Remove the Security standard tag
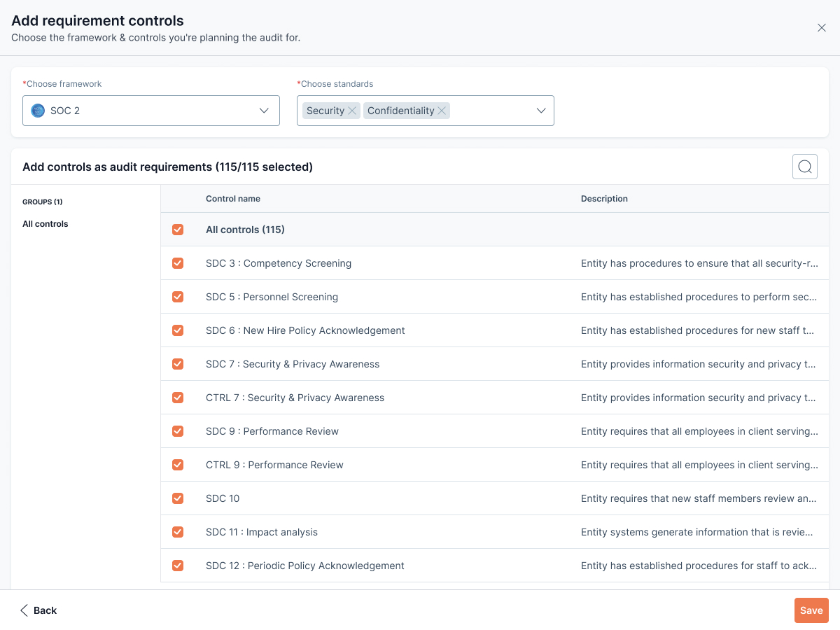 click(x=352, y=111)
